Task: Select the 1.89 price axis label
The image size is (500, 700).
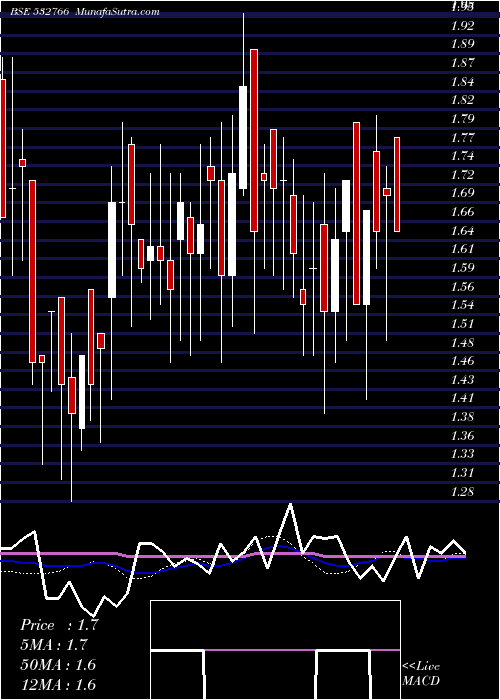Action: (x=462, y=44)
